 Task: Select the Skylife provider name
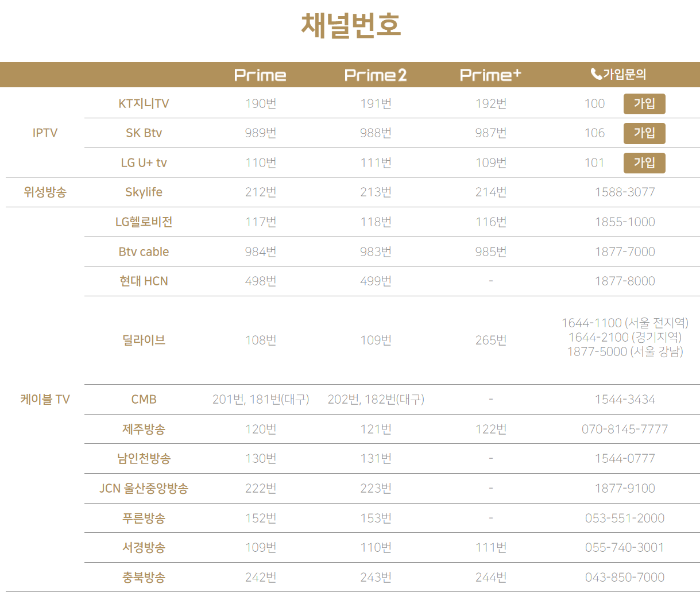[144, 192]
